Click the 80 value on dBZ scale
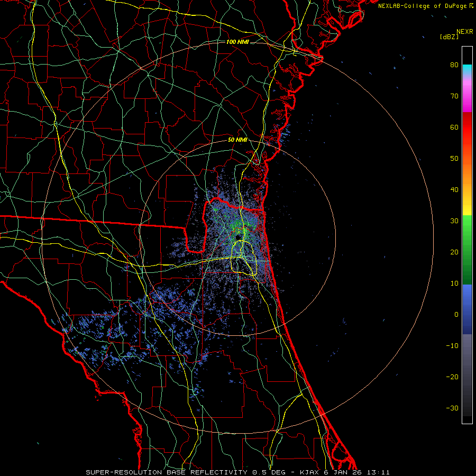476x476 pixels. point(454,65)
